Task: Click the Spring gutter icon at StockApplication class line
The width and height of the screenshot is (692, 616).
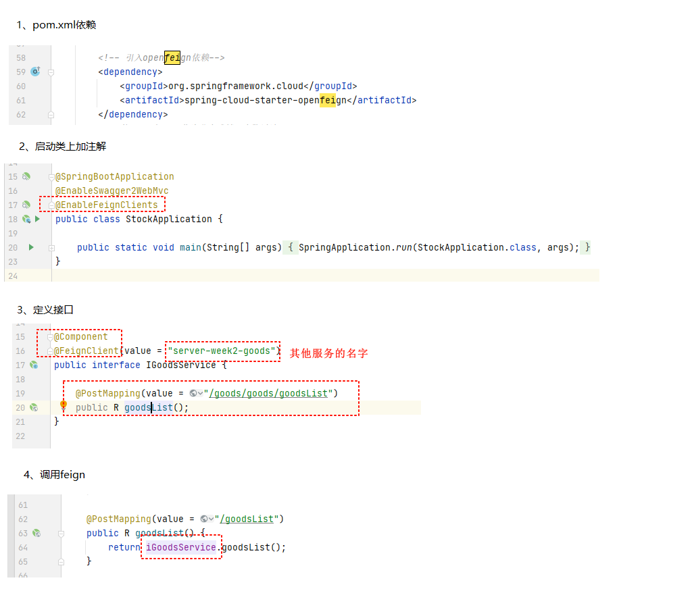Action: pyautogui.click(x=26, y=219)
